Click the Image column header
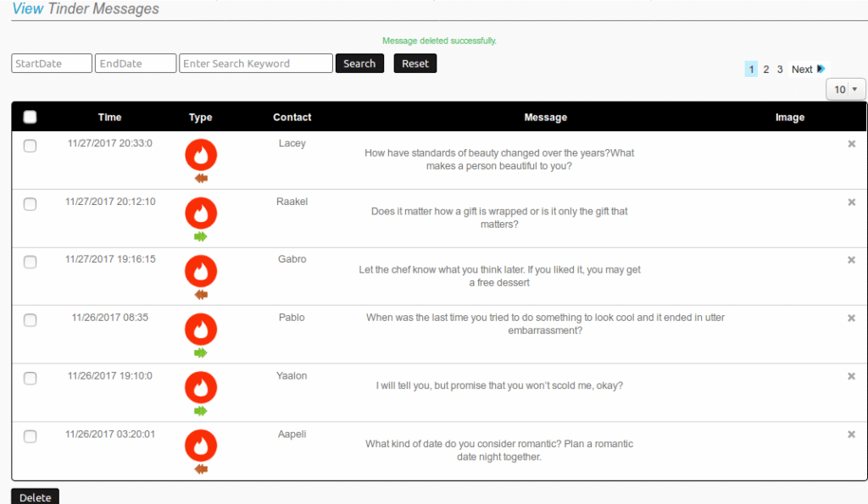 pos(790,117)
